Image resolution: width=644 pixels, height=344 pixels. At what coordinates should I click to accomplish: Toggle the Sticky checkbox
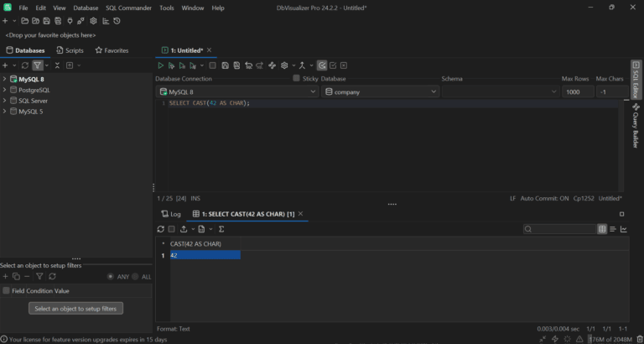click(x=296, y=78)
